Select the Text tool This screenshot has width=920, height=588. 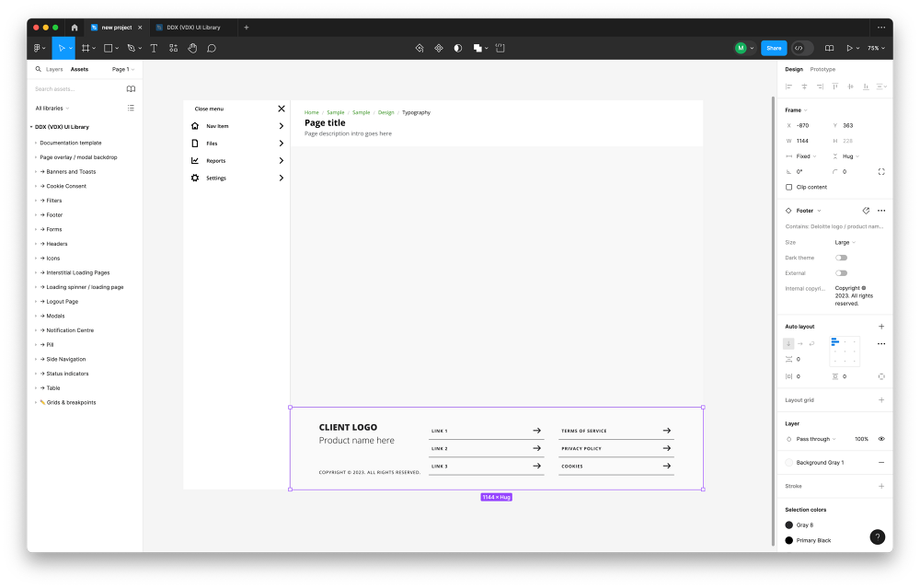(x=154, y=48)
